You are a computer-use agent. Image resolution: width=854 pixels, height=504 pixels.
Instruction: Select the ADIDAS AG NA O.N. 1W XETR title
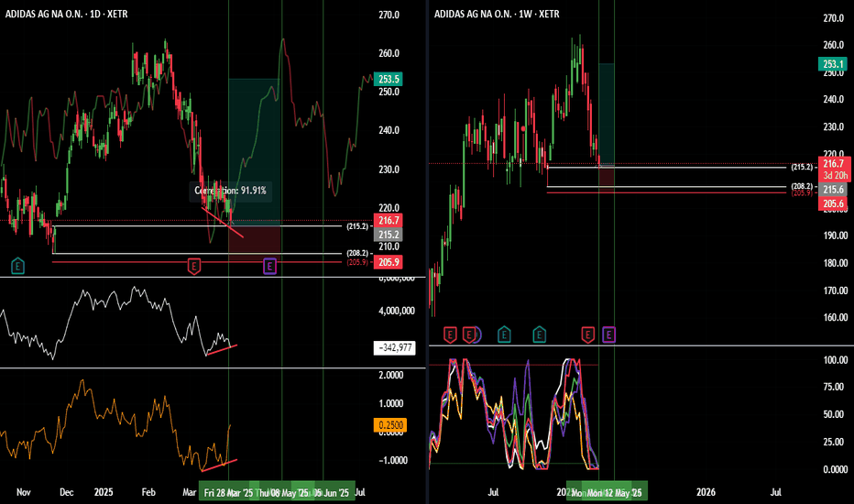pos(497,14)
